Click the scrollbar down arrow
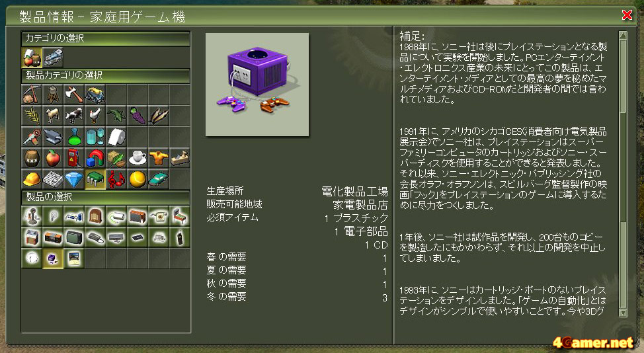The height and width of the screenshot is (353, 644). point(623,313)
